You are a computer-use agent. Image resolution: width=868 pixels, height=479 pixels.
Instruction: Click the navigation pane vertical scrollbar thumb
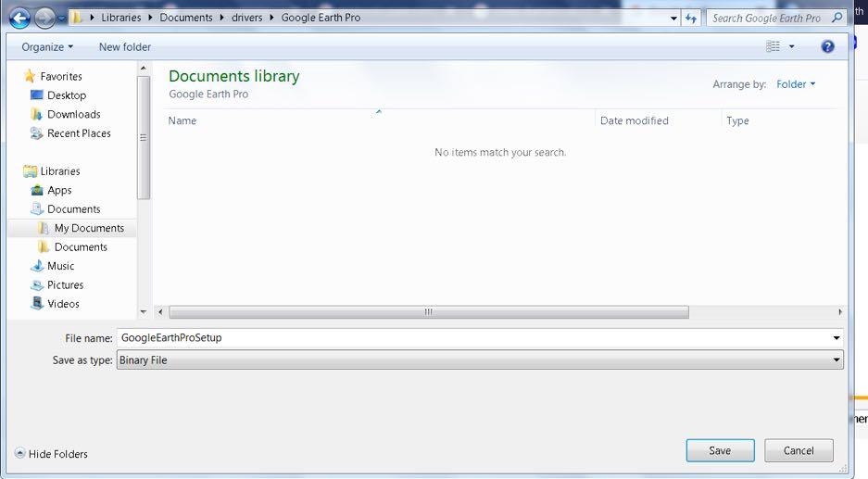click(x=144, y=137)
